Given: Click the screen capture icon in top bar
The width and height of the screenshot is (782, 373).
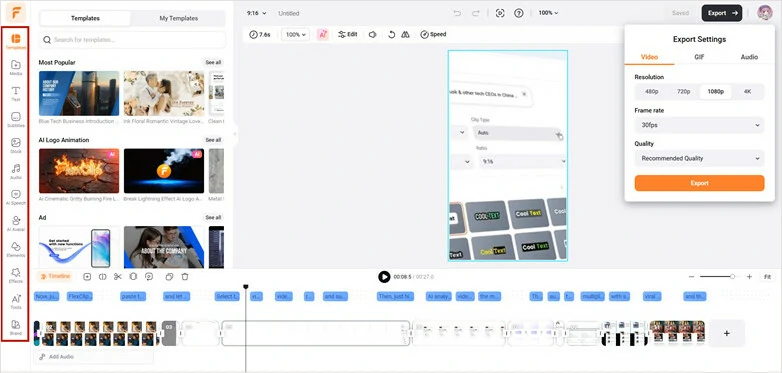Looking at the screenshot, I should 500,13.
